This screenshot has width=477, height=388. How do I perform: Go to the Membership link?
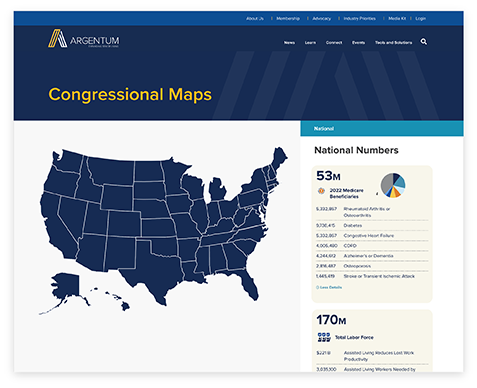[288, 19]
